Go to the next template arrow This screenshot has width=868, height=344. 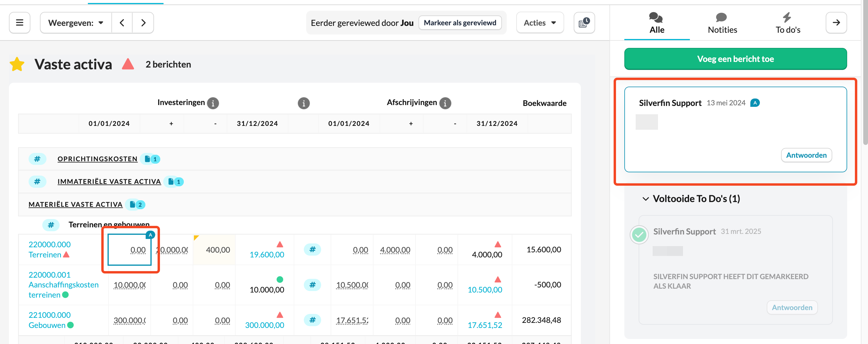pyautogui.click(x=143, y=23)
